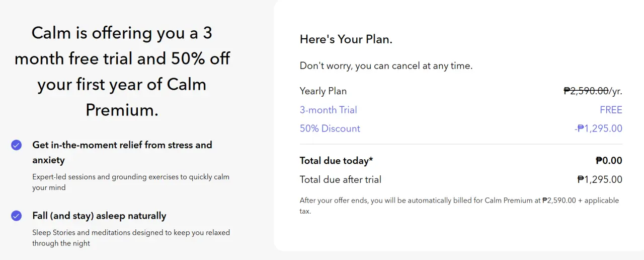644x260 pixels.
Task: Click the "Here's Your Plan." heading
Action: pyautogui.click(x=346, y=39)
